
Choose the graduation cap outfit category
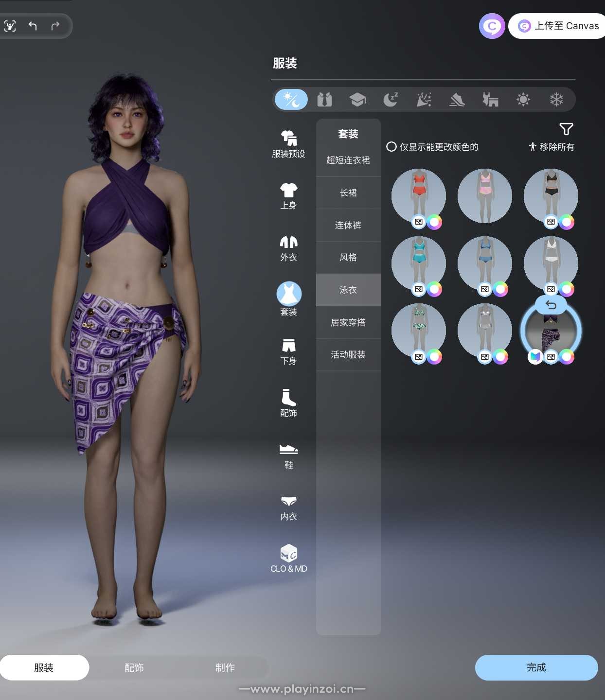point(357,100)
